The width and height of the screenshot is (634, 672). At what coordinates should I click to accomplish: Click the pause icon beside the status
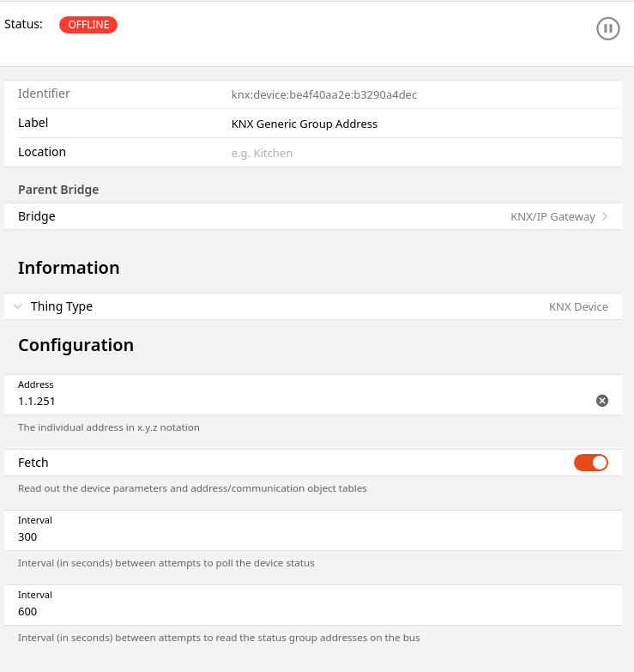(607, 28)
